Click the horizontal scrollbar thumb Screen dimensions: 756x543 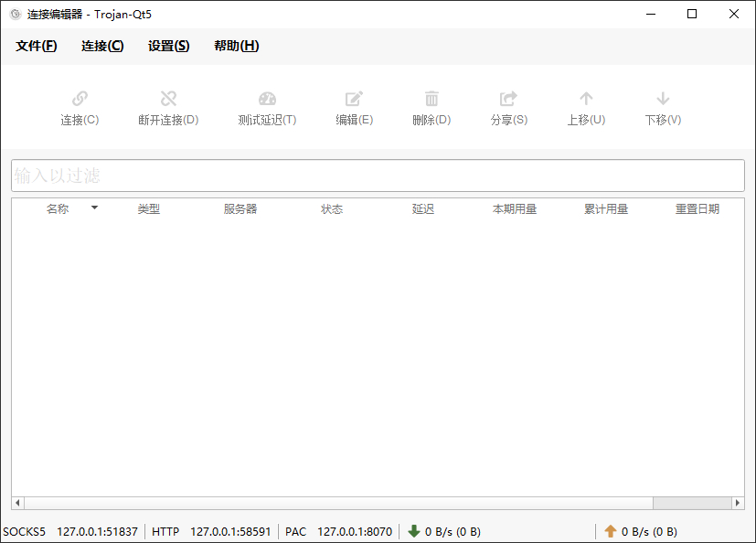click(x=692, y=503)
